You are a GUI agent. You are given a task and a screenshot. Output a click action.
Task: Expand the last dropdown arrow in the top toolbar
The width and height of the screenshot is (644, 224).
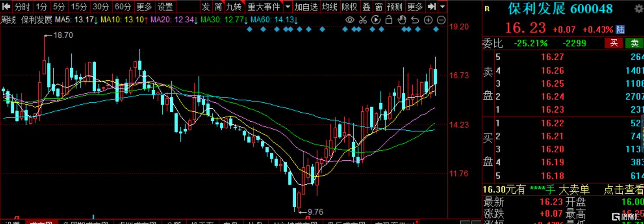(442, 6)
